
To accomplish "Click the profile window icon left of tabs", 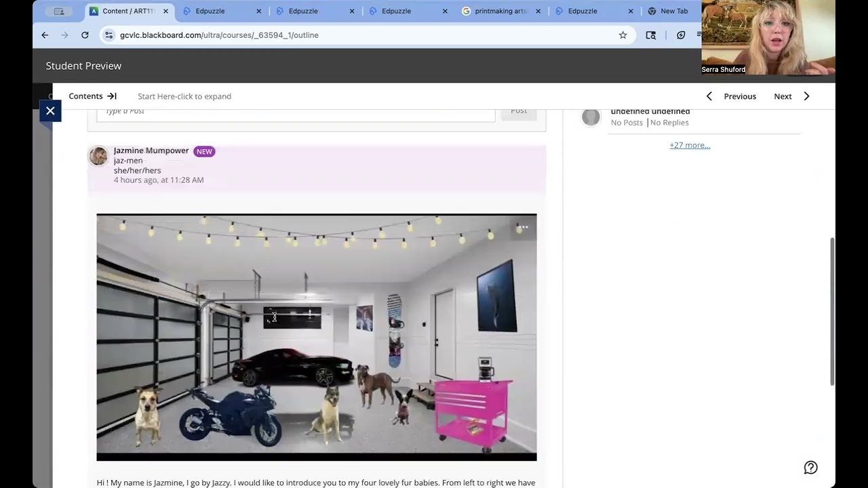I will (59, 11).
